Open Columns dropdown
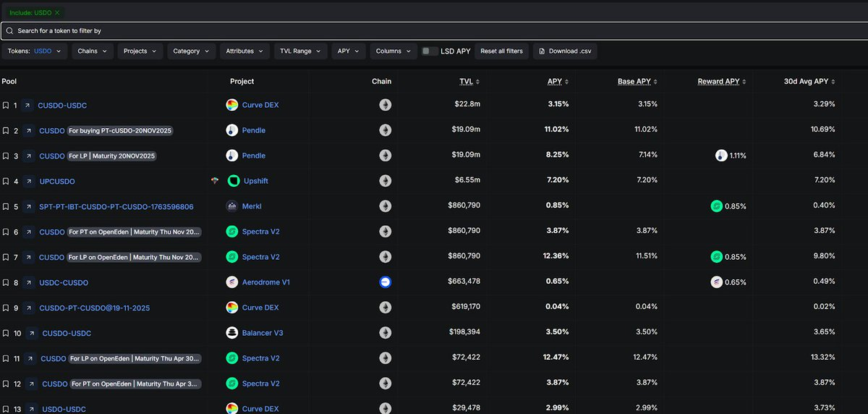868x414 pixels. 393,51
